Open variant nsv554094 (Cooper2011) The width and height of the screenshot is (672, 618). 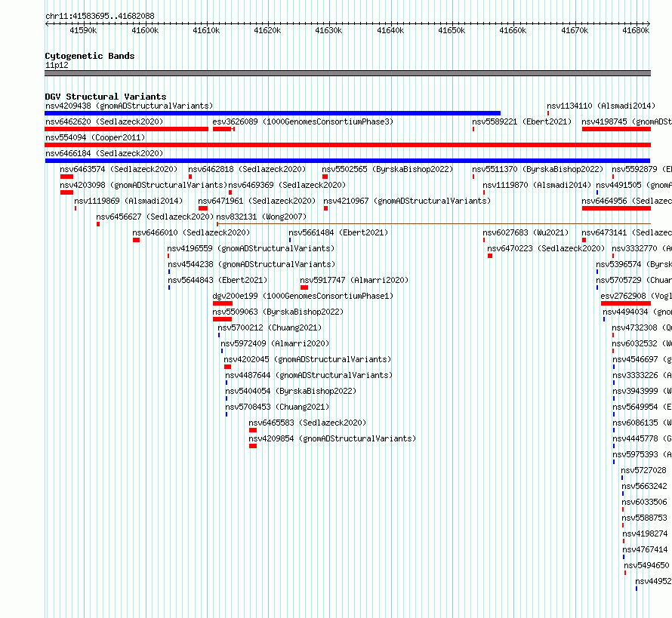point(95,137)
